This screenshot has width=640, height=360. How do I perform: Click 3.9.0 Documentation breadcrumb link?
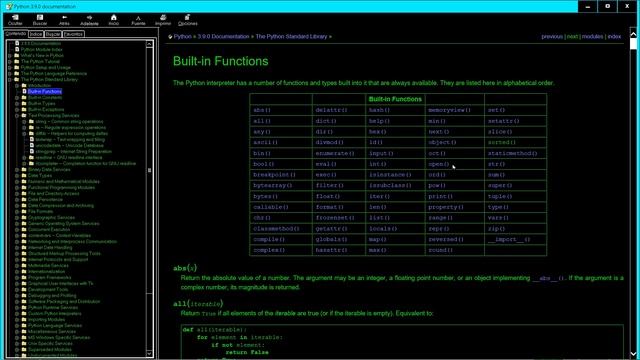223,36
